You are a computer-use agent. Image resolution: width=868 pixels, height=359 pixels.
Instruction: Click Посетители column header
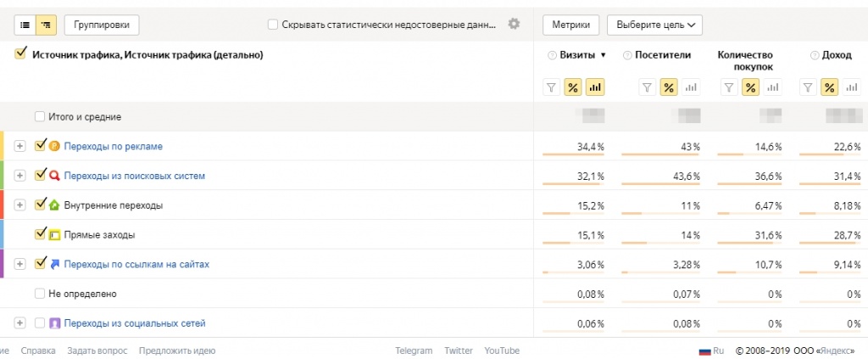[663, 55]
